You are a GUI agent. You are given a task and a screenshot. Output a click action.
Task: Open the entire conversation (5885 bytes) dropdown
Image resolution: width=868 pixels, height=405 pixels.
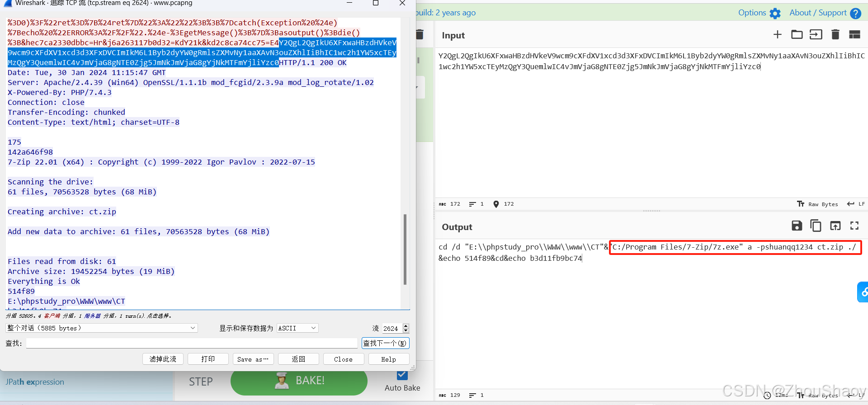click(101, 328)
